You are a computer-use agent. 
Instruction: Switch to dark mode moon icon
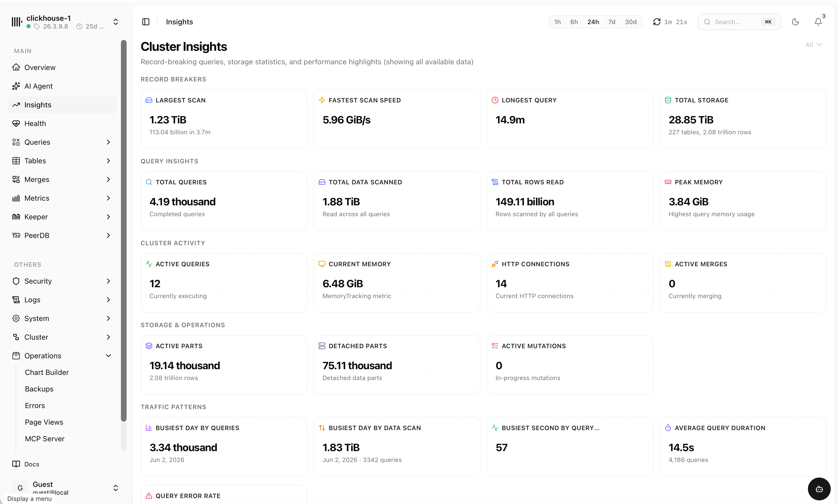[x=795, y=22]
